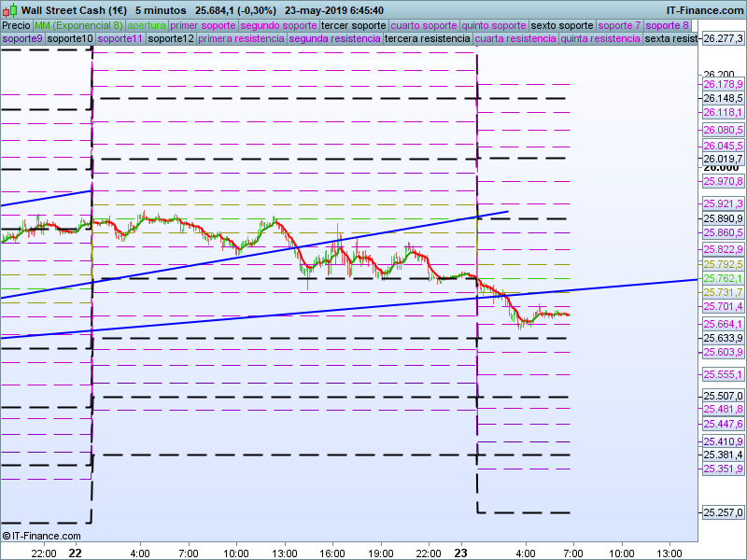Image resolution: width=747 pixels, height=560 pixels.
Task: Click the soporte 7 label
Action: (619, 25)
